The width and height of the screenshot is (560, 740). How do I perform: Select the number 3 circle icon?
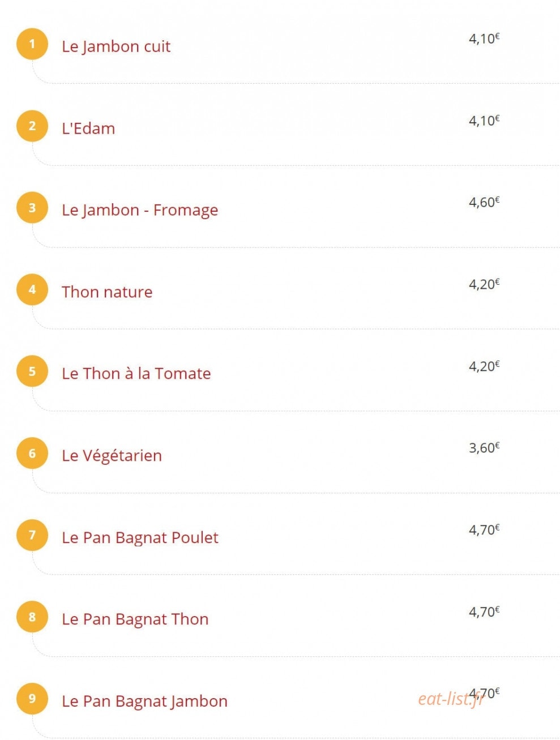[x=32, y=207]
